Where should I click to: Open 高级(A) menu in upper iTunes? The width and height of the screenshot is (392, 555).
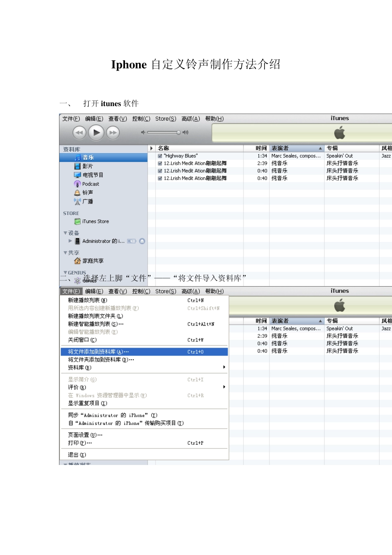(x=191, y=119)
